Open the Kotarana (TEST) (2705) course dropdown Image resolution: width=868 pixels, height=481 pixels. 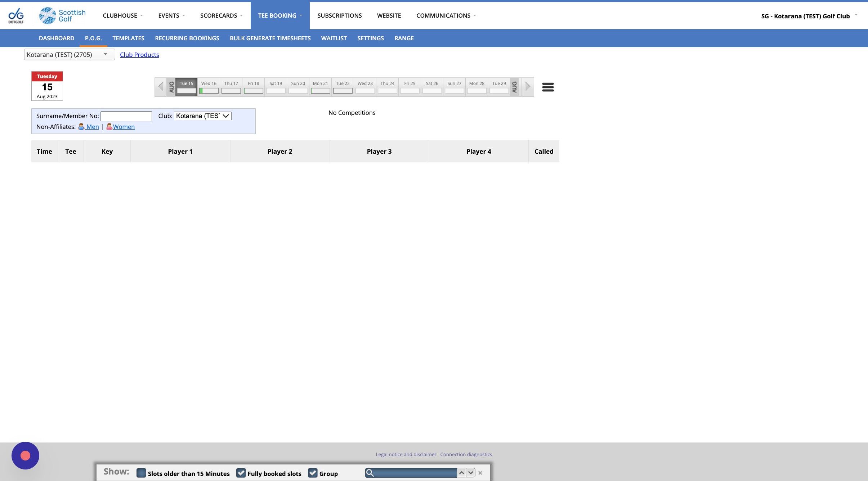[69, 54]
